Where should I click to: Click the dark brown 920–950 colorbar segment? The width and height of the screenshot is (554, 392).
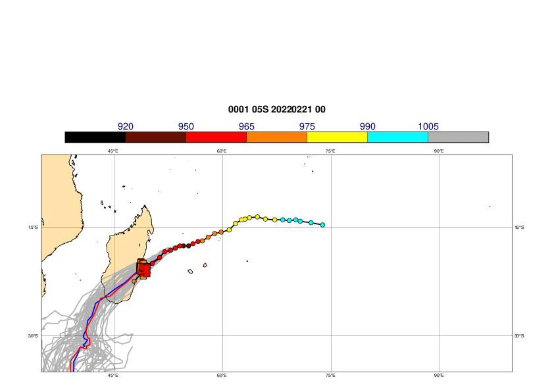pos(156,137)
